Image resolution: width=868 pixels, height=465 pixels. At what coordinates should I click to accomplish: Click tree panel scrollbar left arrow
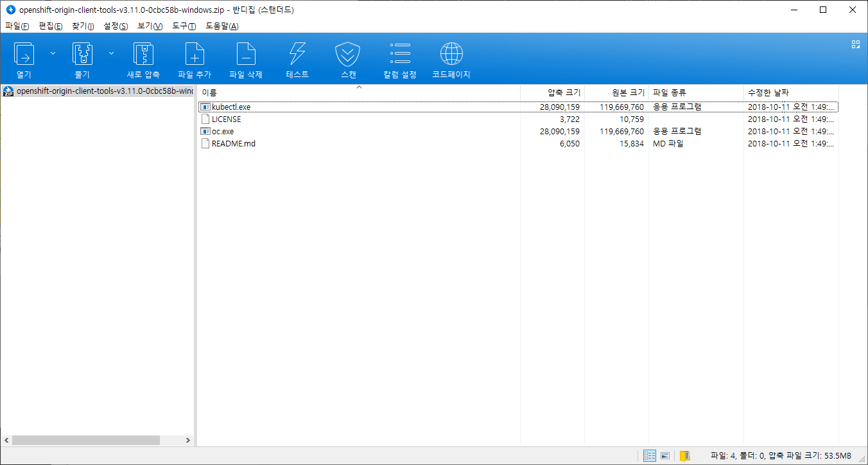tap(6, 441)
